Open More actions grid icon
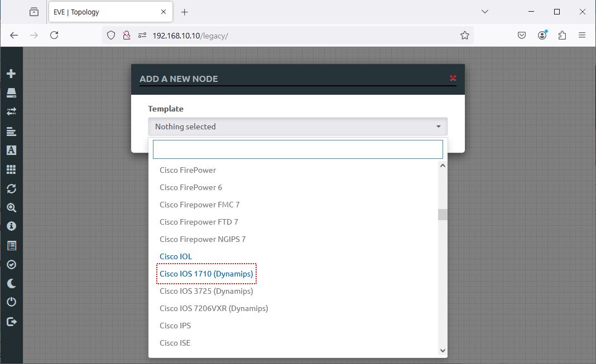596x364 pixels. (11, 169)
